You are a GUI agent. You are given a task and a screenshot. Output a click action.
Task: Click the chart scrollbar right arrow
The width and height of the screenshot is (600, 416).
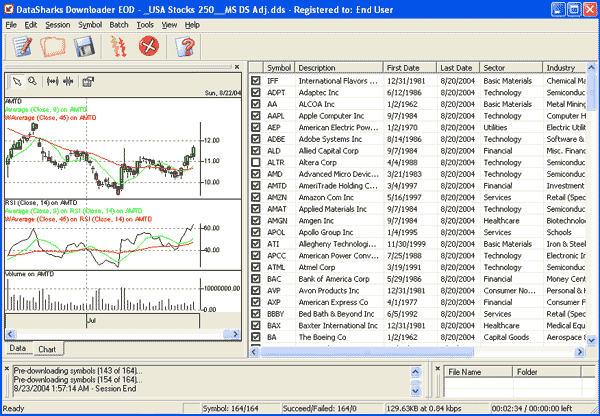[x=236, y=334]
